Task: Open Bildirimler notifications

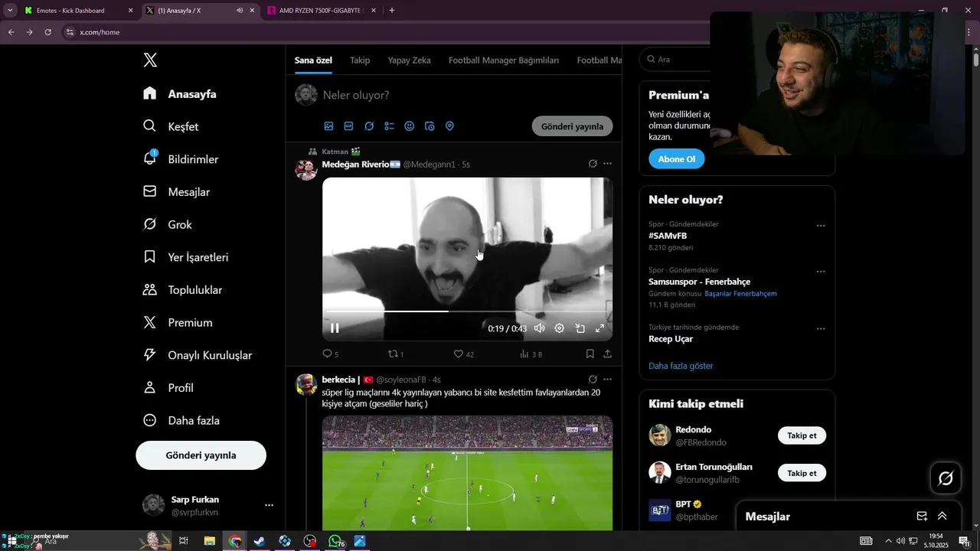Action: pyautogui.click(x=181, y=159)
